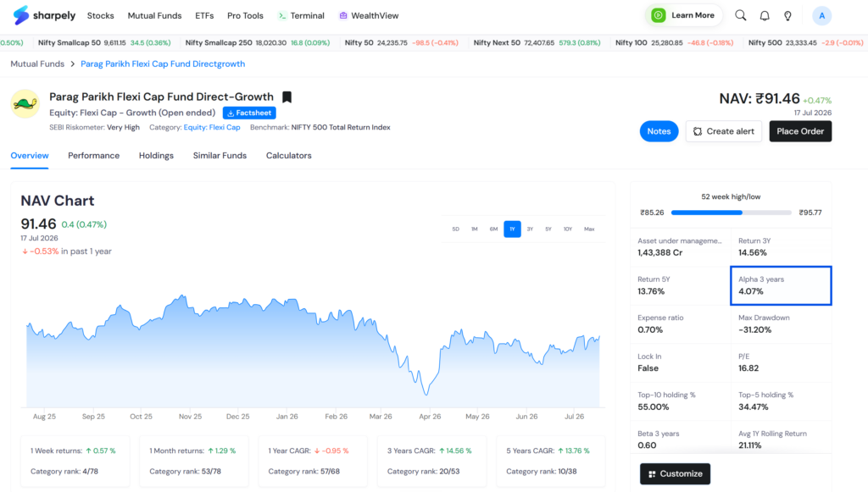Click the Place Order button
This screenshot has width=868, height=492.
click(800, 131)
